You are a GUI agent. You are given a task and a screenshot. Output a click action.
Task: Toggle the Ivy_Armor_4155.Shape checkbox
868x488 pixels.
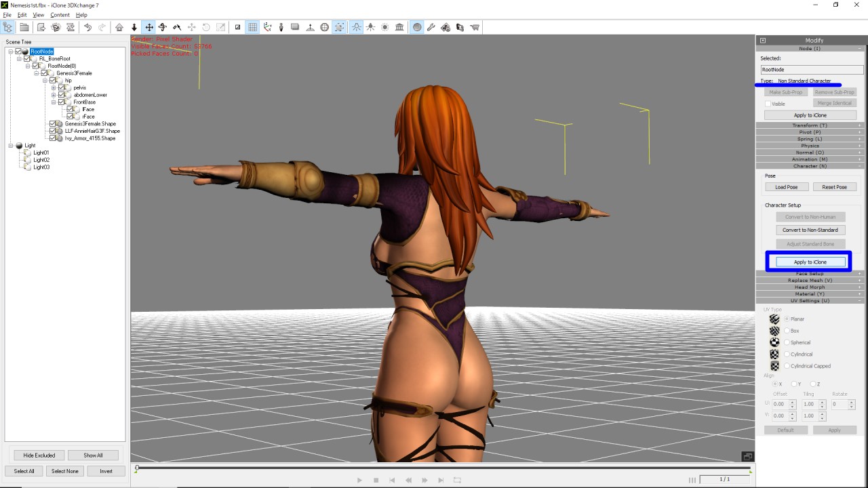53,138
